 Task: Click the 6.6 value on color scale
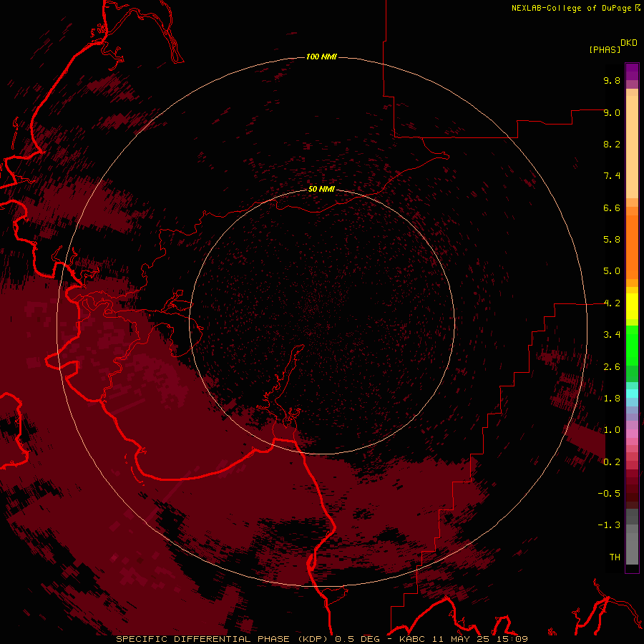coord(612,208)
